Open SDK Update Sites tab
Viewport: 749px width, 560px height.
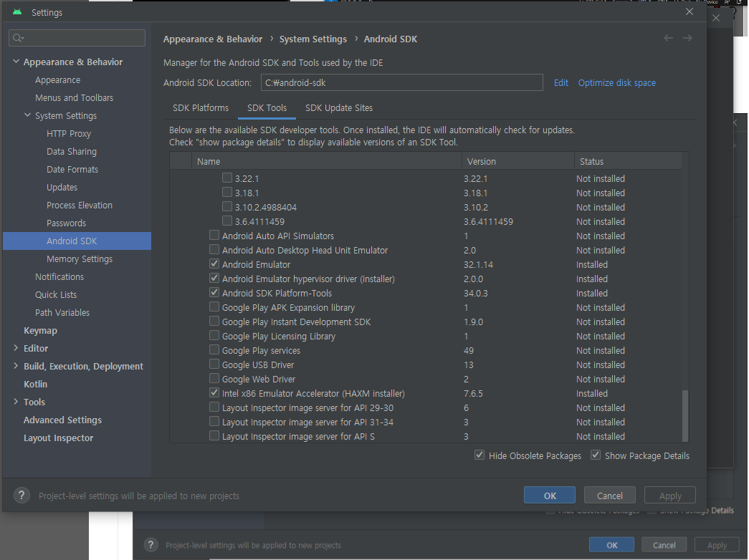point(339,108)
